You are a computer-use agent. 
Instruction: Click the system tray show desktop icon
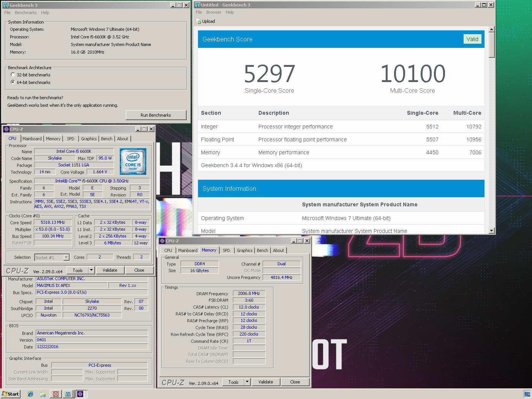pos(527,394)
